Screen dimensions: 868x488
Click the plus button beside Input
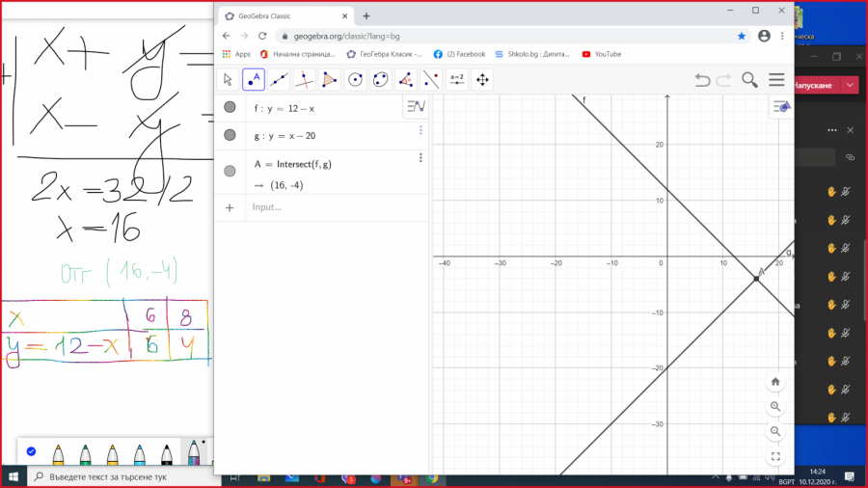pos(230,208)
